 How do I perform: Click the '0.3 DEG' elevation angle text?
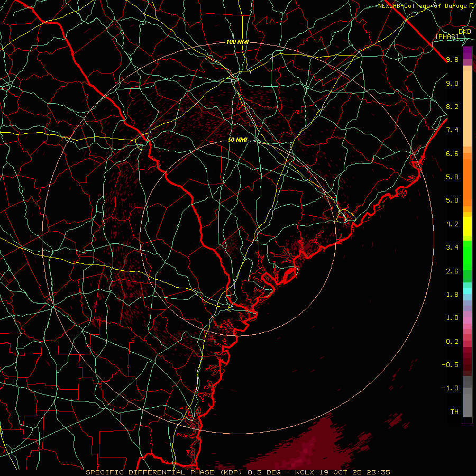click(265, 472)
